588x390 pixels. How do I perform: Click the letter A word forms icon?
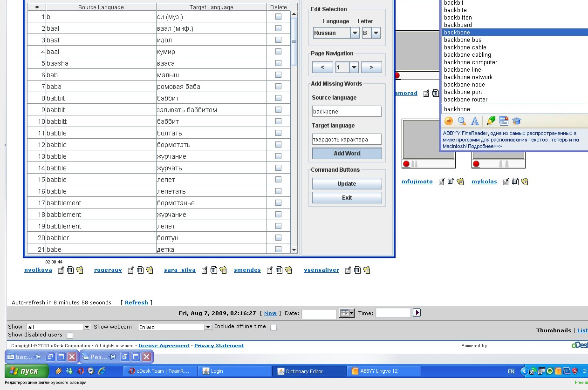[475, 121]
